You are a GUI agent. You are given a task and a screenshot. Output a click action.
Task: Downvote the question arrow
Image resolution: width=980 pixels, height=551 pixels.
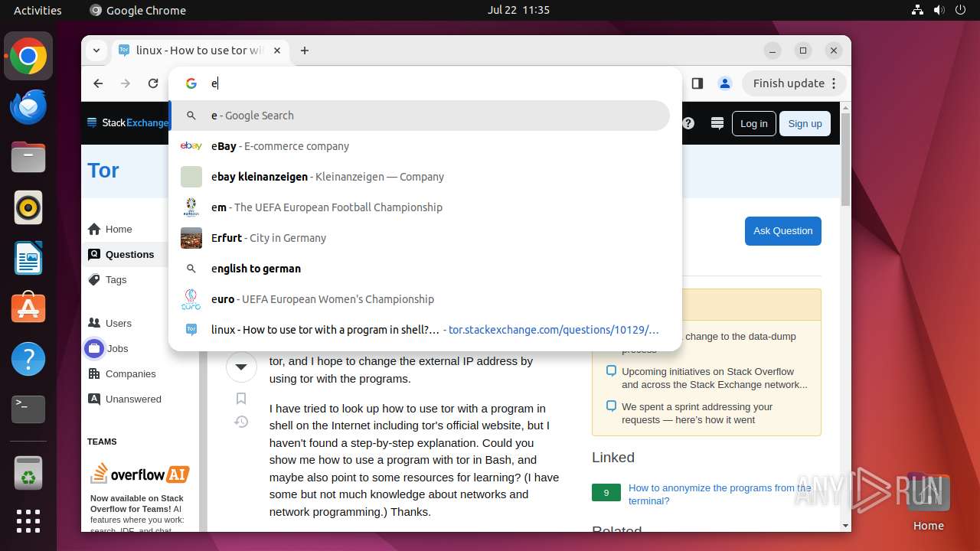click(x=241, y=367)
